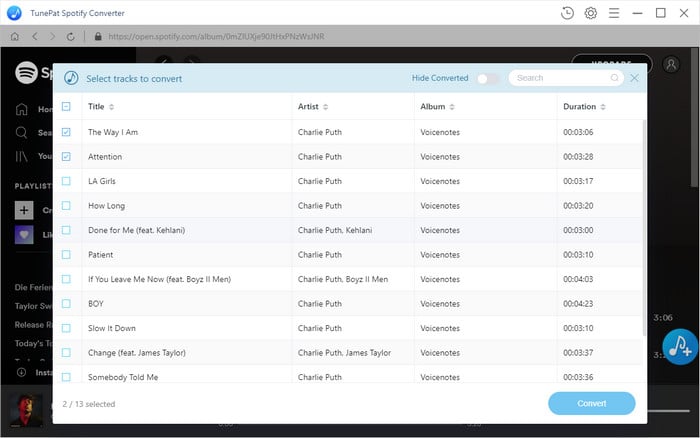
Task: Click the Convert button
Action: pos(592,403)
